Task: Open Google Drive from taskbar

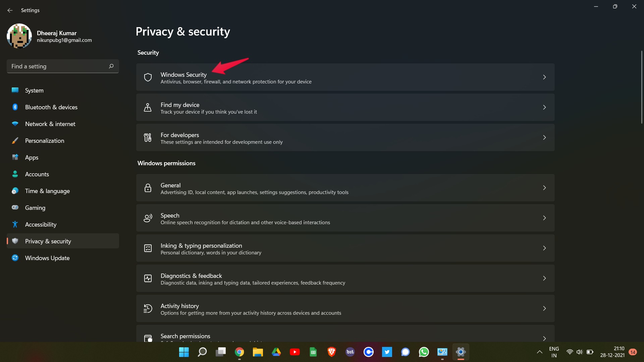Action: pyautogui.click(x=276, y=352)
